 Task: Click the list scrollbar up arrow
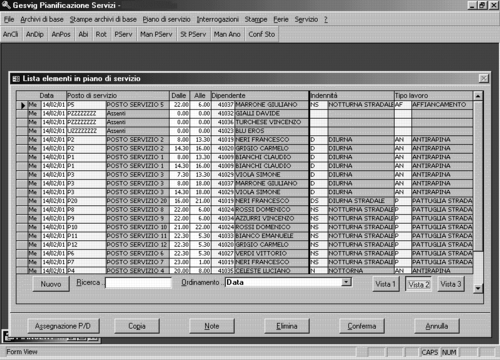[478, 96]
